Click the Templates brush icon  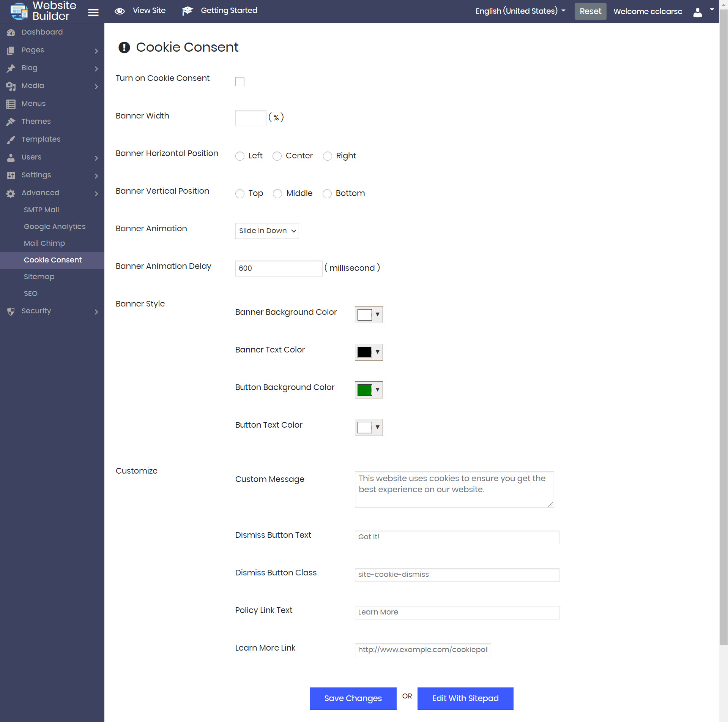coord(11,139)
